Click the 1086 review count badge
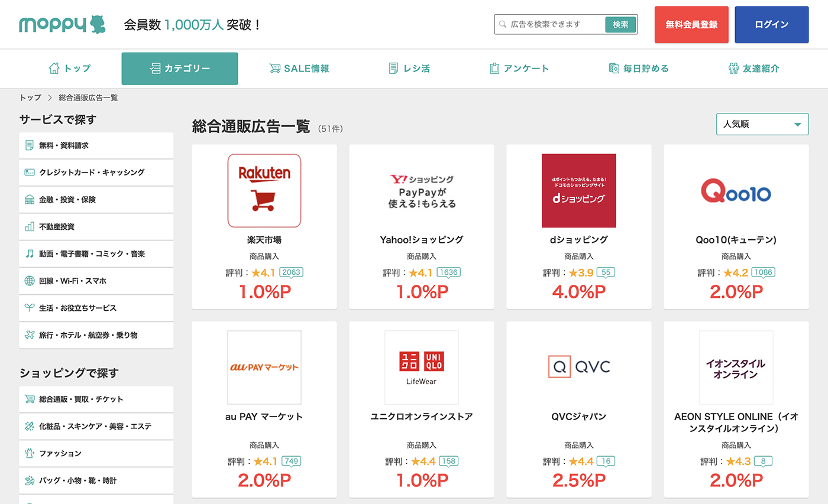Image resolution: width=828 pixels, height=504 pixels. pyautogui.click(x=763, y=272)
